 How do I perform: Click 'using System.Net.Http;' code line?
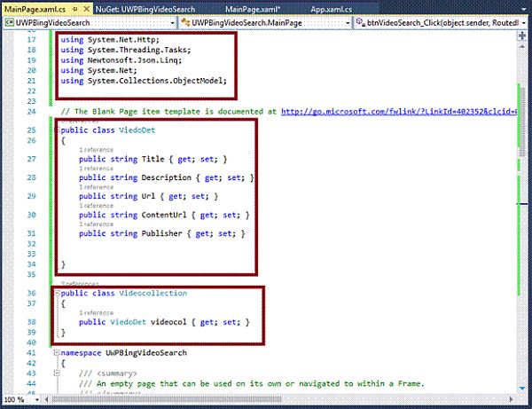pos(110,40)
